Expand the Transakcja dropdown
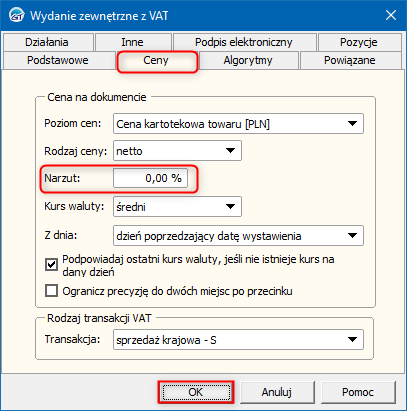The image size is (407, 411). tap(238, 340)
